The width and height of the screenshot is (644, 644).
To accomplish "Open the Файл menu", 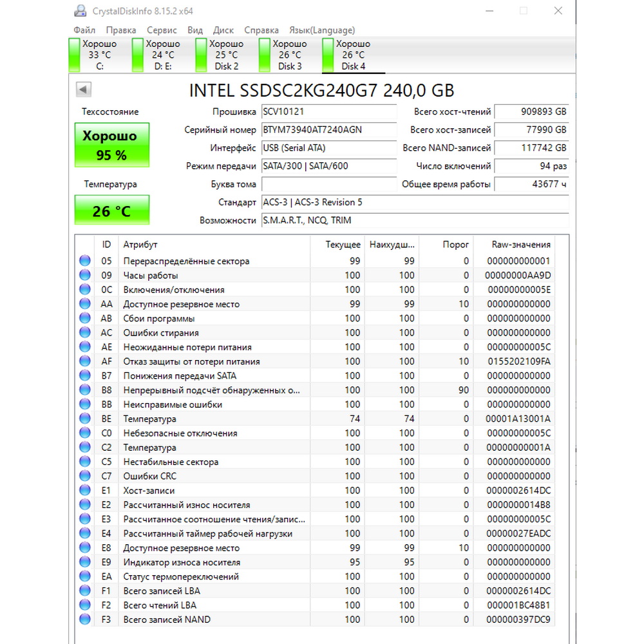I will pos(84,30).
